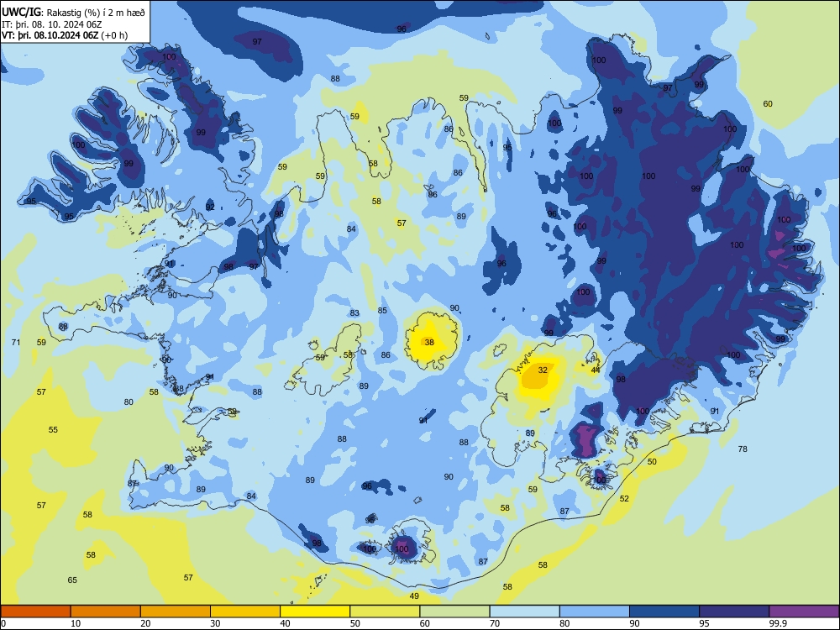Click the 'VT: þri. 08.10.2024 06Z (+0 h)' line
This screenshot has width=840, height=630.
pos(65,35)
